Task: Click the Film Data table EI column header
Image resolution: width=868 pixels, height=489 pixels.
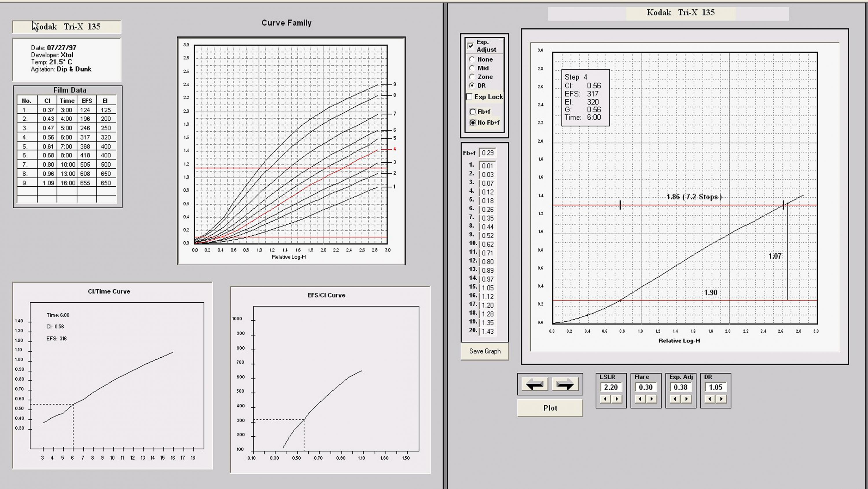Action: pyautogui.click(x=105, y=101)
